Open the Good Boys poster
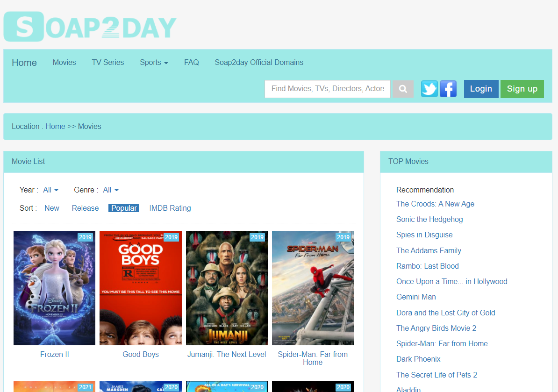 pos(141,288)
